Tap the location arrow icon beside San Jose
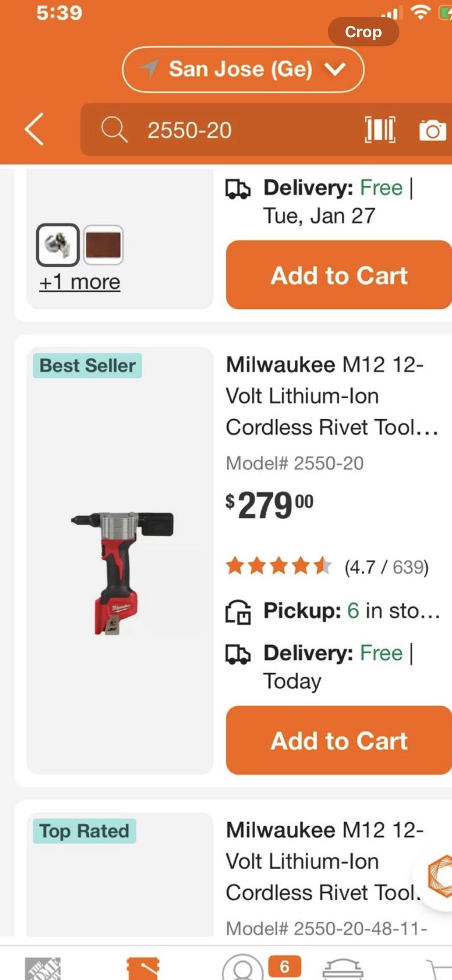The height and width of the screenshot is (980, 452). coord(149,69)
